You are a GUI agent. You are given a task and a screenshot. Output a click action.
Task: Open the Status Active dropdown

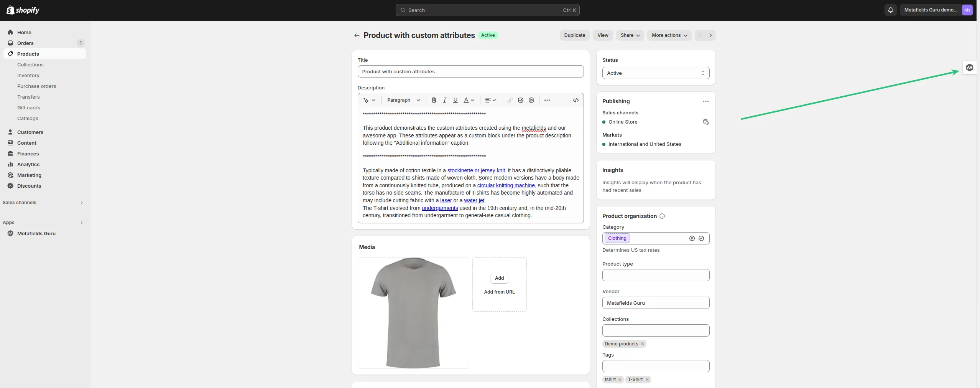click(656, 73)
